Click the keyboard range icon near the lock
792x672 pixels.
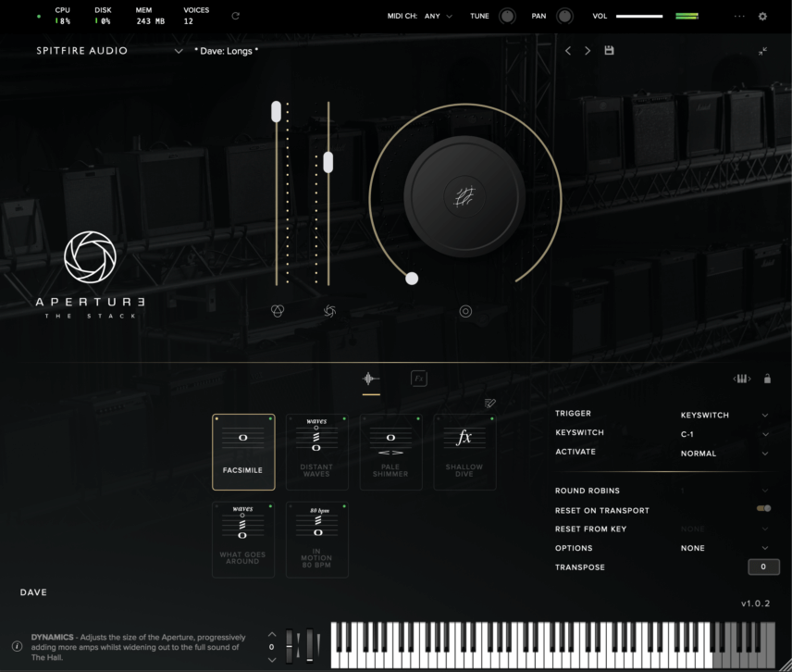[741, 379]
